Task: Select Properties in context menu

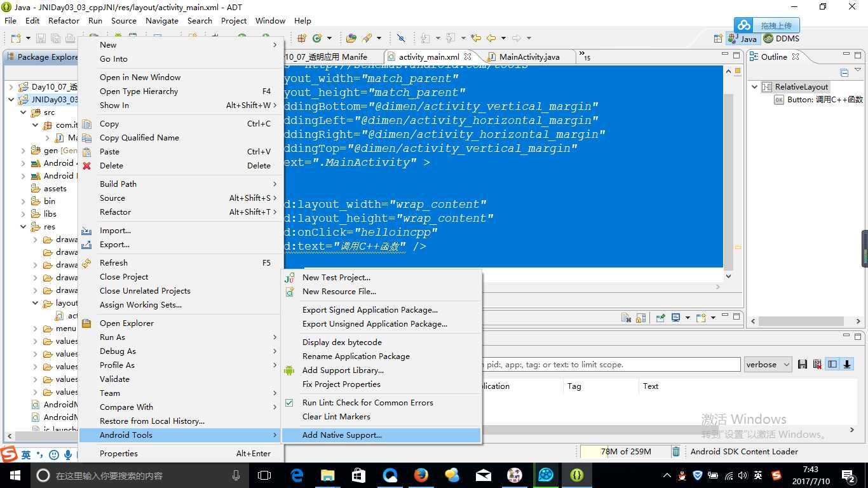Action: coord(181,454)
